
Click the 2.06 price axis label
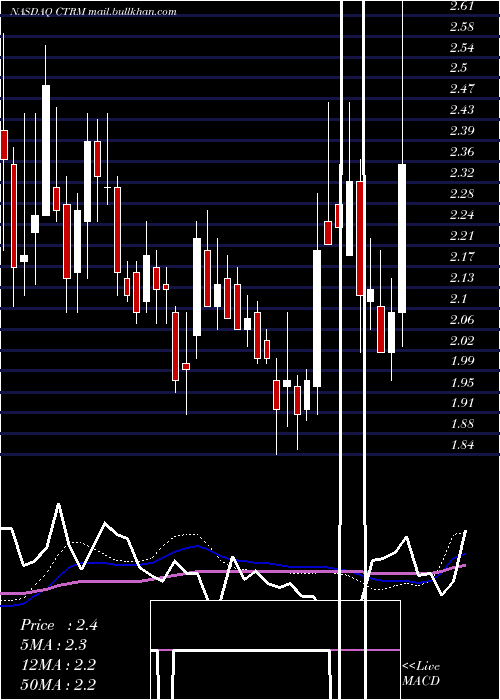[462, 320]
